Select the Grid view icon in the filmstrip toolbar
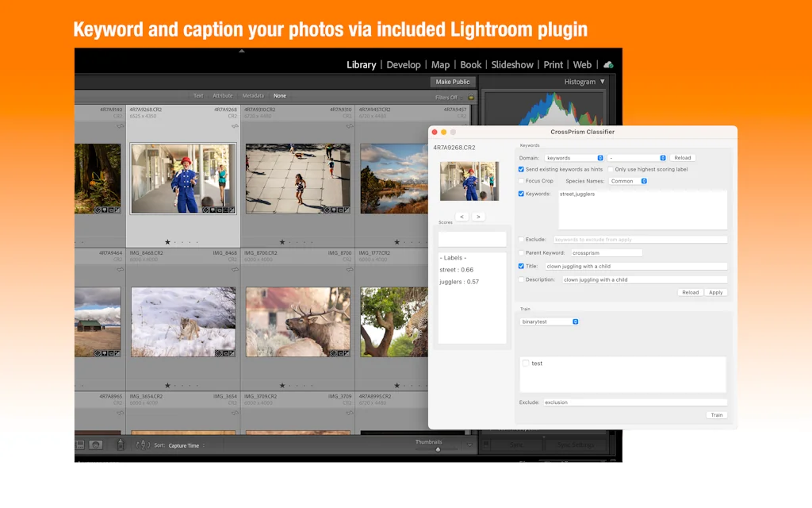The width and height of the screenshot is (812, 508). tap(79, 443)
